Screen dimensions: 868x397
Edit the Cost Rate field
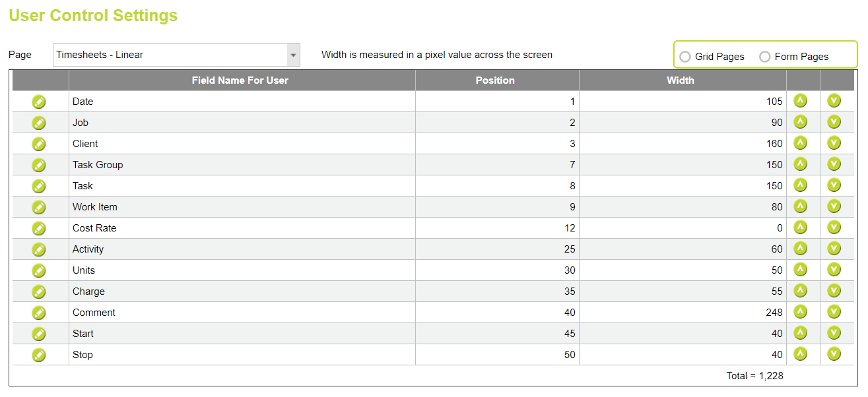click(39, 228)
